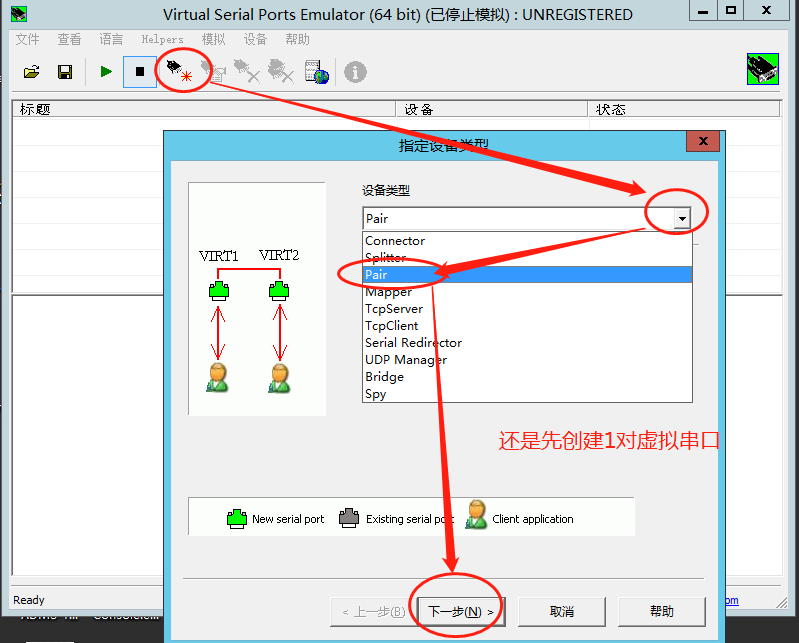Image resolution: width=799 pixels, height=643 pixels.
Task: Click the 取消 cancel button
Action: point(562,611)
